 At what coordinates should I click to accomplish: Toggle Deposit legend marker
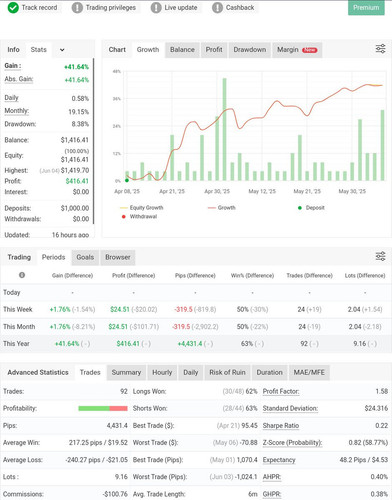coord(311,208)
